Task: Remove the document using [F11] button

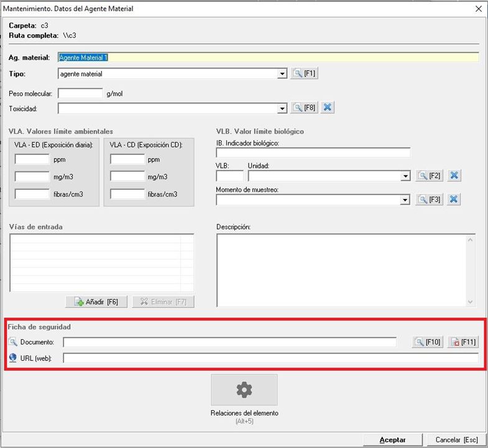Action: tap(463, 342)
